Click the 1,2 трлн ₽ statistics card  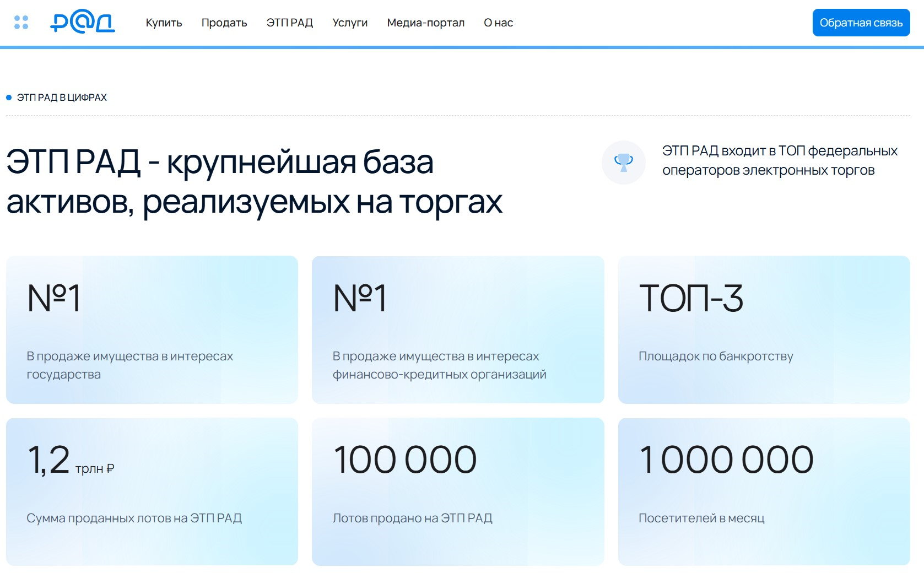(152, 491)
